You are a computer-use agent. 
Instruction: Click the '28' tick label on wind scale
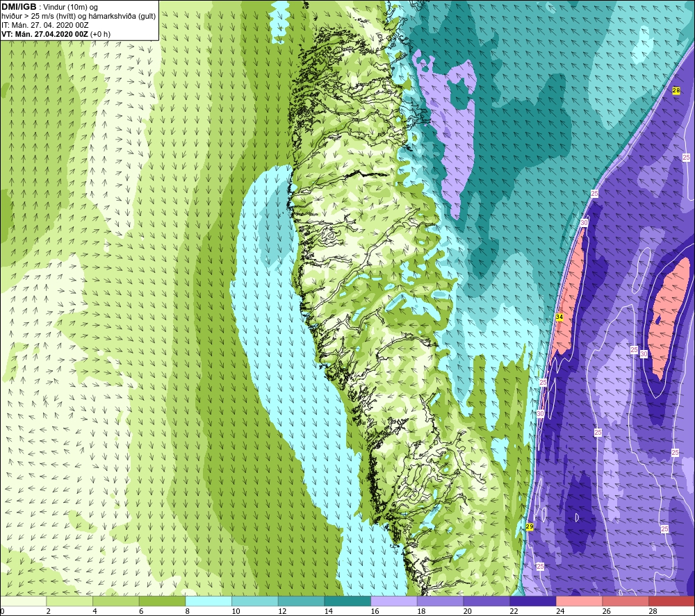coord(653,611)
